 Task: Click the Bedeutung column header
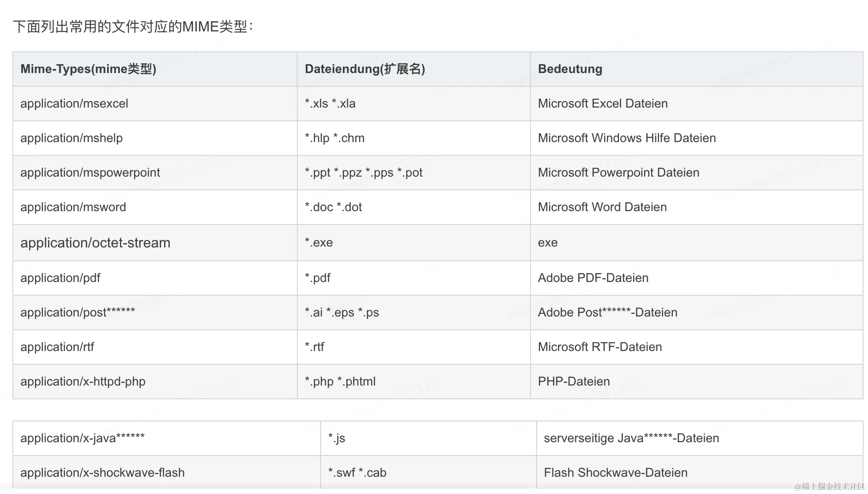coord(570,69)
